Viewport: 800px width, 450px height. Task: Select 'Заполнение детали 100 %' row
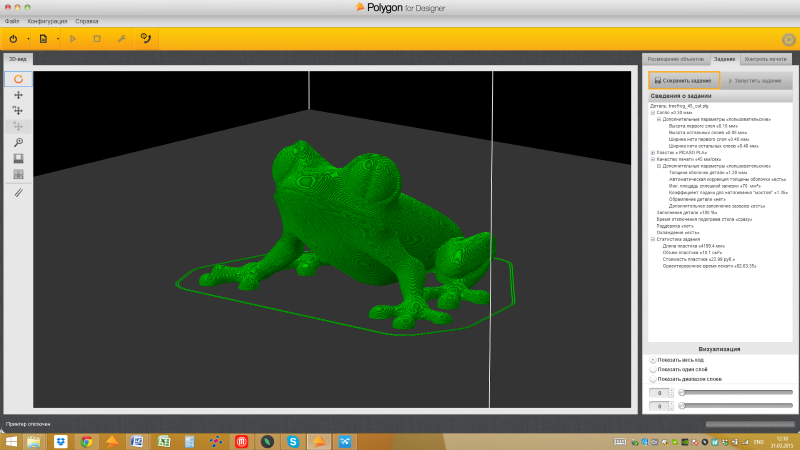click(687, 213)
